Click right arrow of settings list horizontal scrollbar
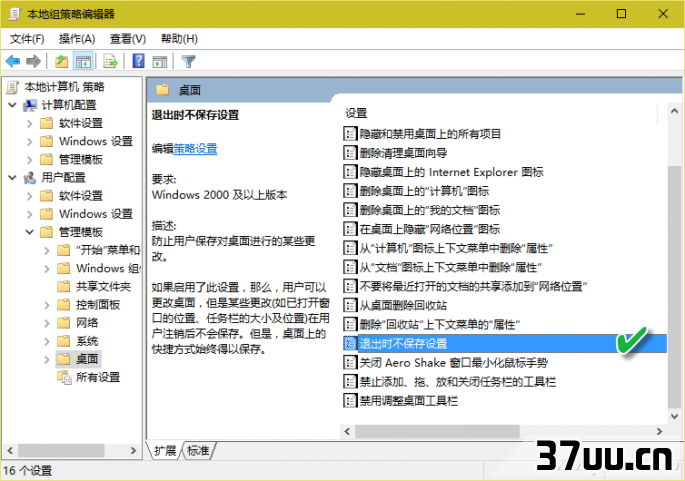 (x=659, y=432)
